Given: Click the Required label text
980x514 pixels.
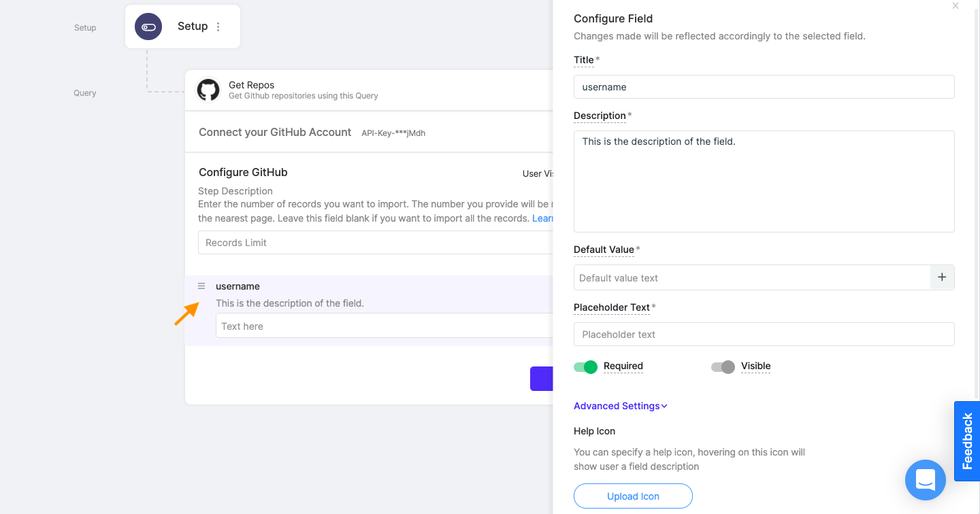Looking at the screenshot, I should [x=623, y=366].
